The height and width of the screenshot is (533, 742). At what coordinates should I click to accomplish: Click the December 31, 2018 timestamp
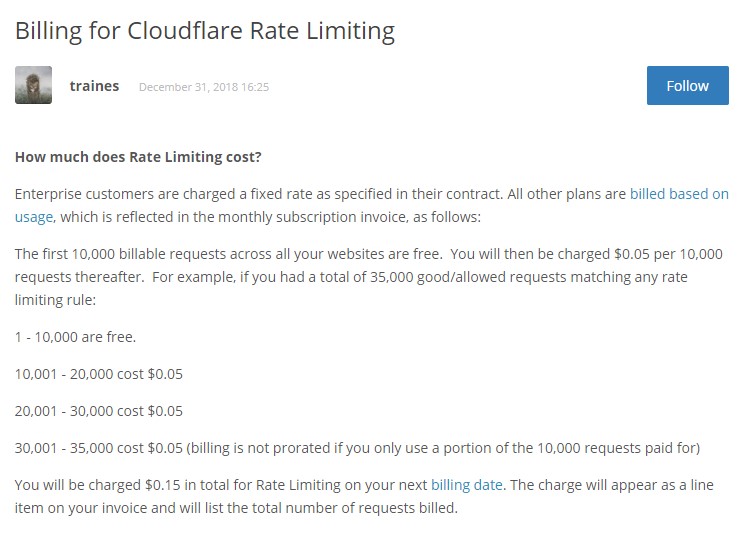(x=203, y=87)
